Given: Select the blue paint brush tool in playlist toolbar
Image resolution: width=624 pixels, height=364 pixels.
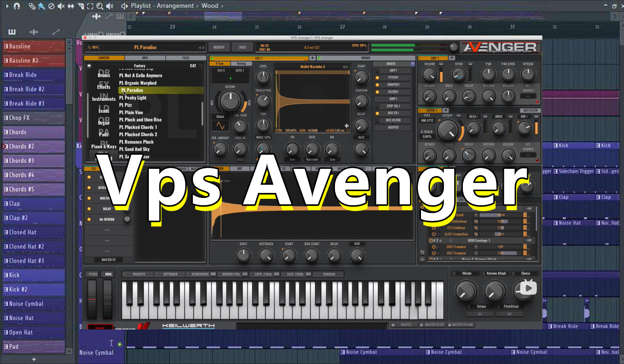Looking at the screenshot, I should [41, 6].
